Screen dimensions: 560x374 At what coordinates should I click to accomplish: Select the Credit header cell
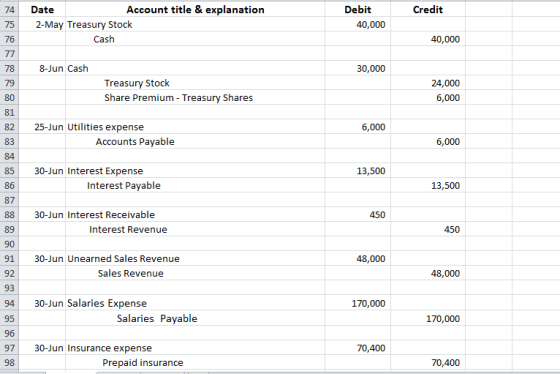point(428,9)
